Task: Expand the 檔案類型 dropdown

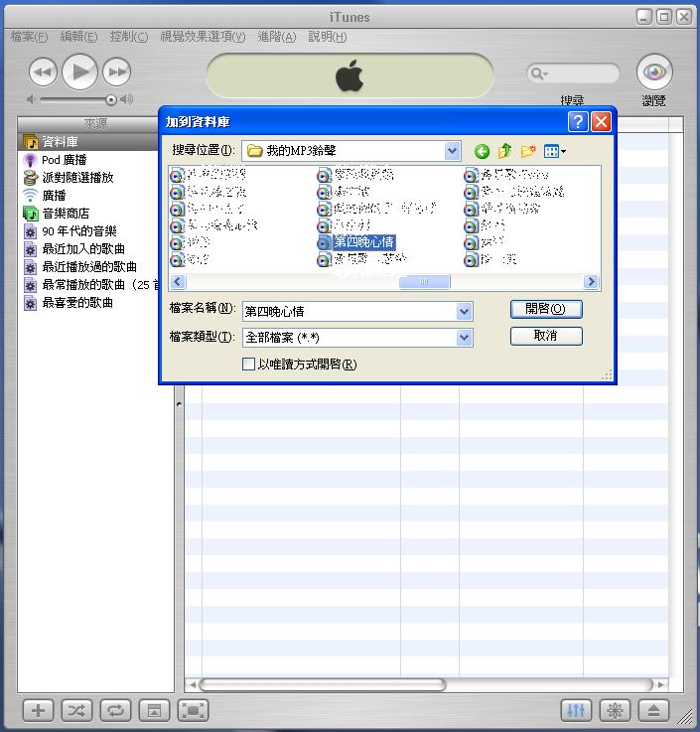Action: pyautogui.click(x=464, y=338)
